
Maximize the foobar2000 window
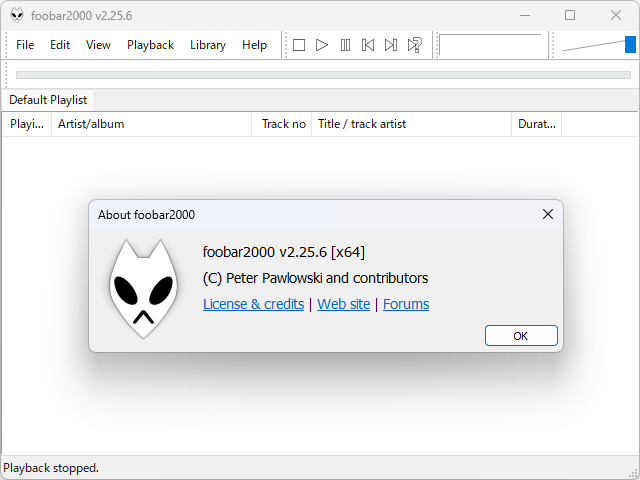tap(570, 16)
